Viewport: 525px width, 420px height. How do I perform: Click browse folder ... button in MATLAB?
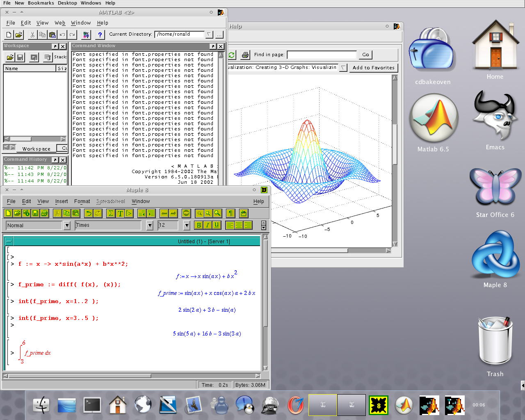(219, 34)
